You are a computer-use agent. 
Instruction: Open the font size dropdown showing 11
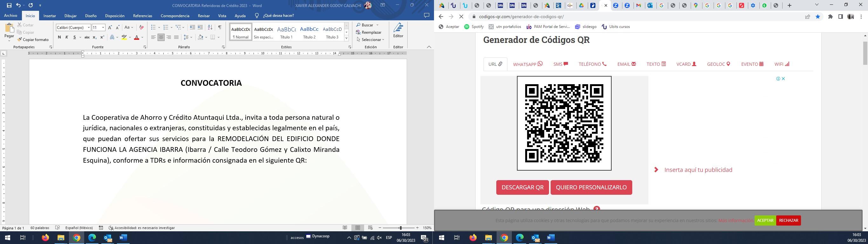(x=103, y=28)
